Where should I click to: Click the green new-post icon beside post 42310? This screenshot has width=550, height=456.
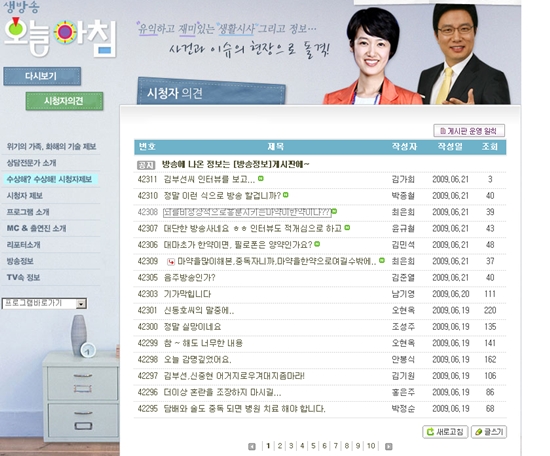tap(286, 195)
